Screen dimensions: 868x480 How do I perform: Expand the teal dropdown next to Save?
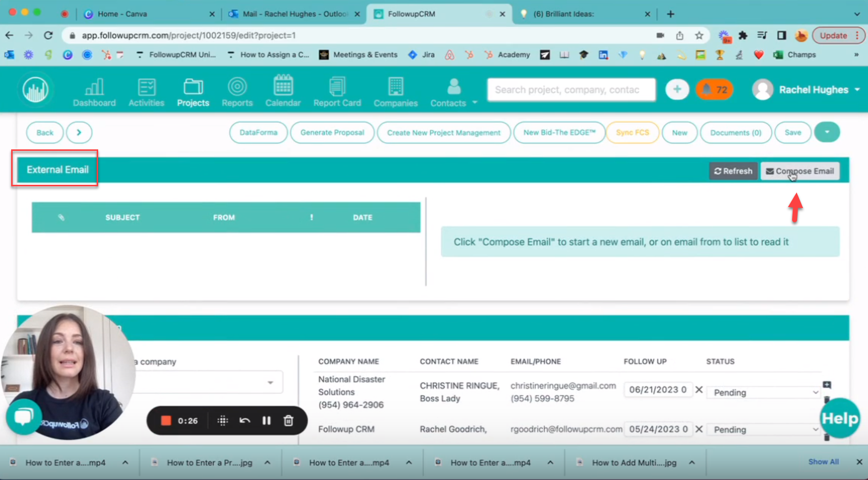(827, 132)
